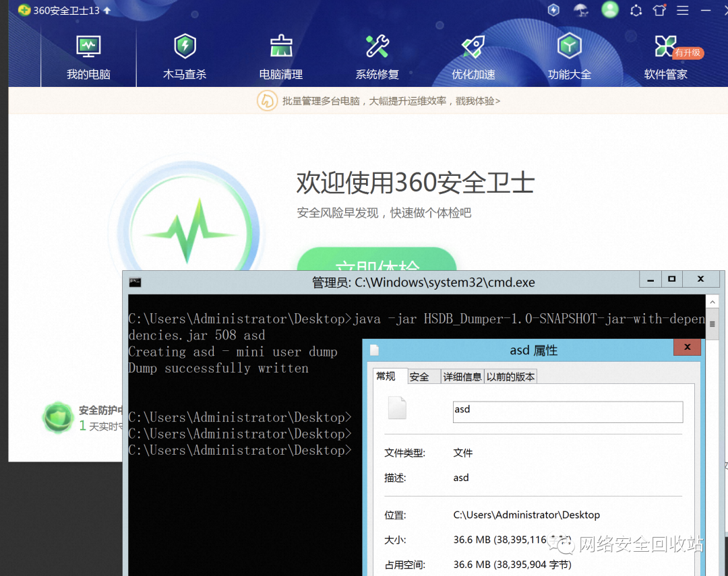Click the blank file icon in asd 属性
The height and width of the screenshot is (576, 728).
point(397,408)
